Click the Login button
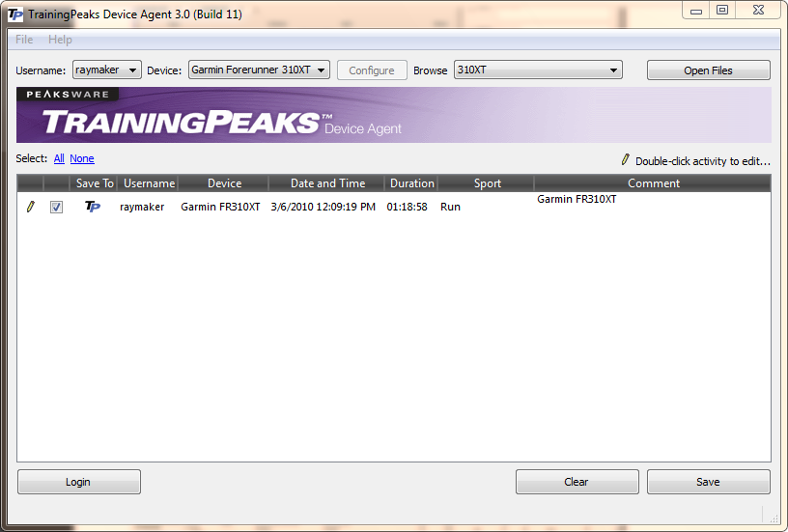 pyautogui.click(x=79, y=482)
